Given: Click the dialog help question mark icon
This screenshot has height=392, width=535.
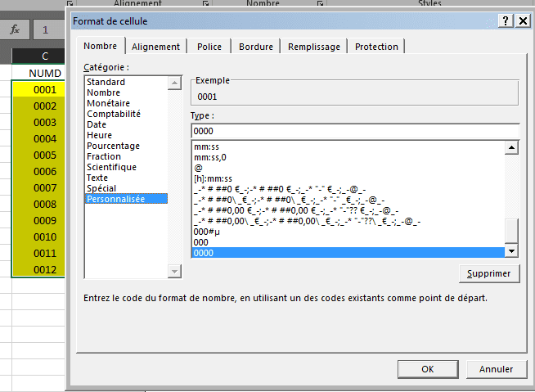Looking at the screenshot, I should point(506,20).
